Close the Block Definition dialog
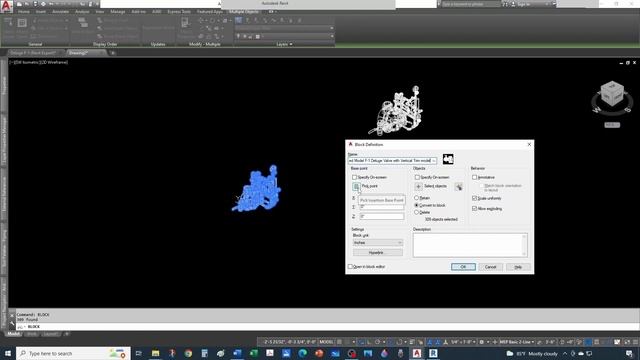The width and height of the screenshot is (640, 360). coord(529,144)
